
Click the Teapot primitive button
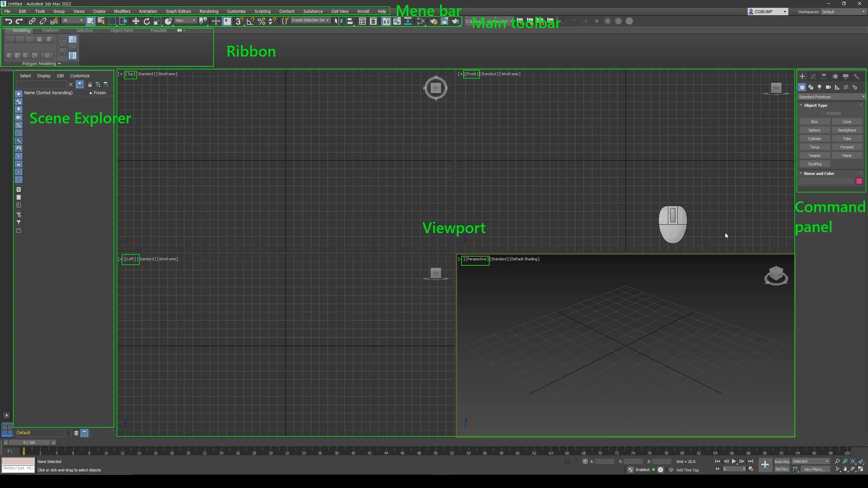point(814,156)
